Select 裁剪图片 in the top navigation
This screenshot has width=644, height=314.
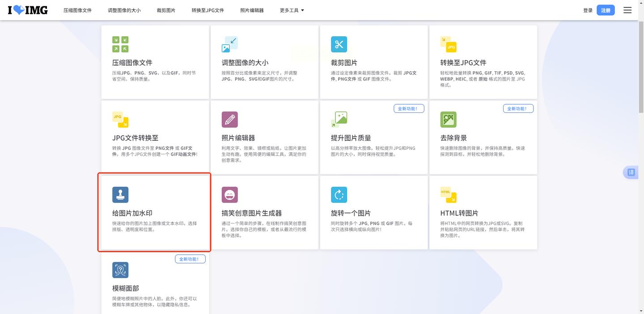pyautogui.click(x=166, y=10)
